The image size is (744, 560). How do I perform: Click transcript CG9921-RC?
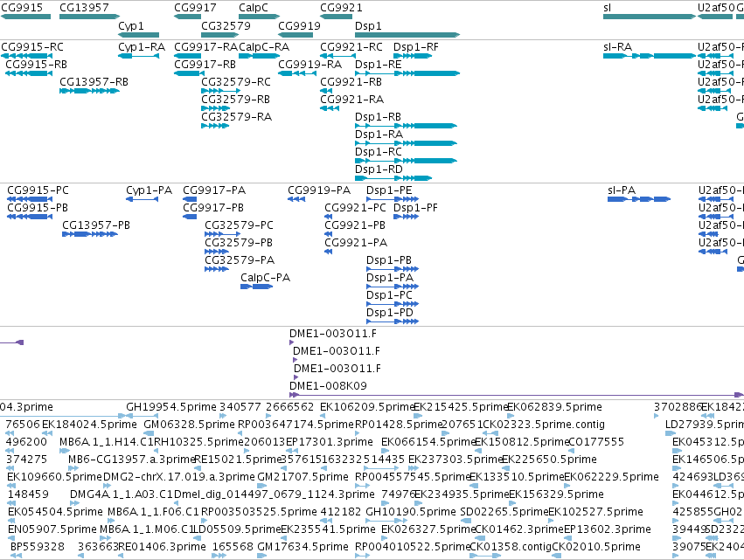[337, 56]
